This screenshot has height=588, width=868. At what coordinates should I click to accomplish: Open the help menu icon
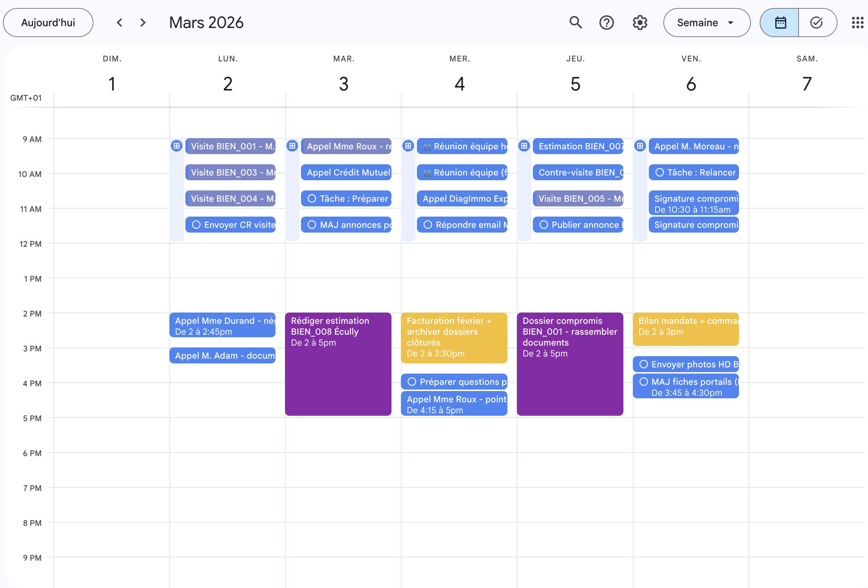(x=606, y=23)
